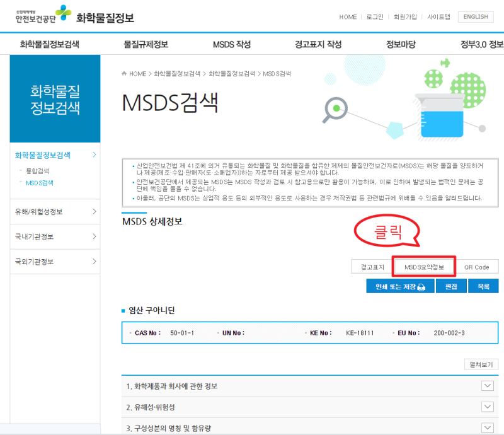This screenshot has width=504, height=435.
Task: Click the 펼쳐보기 expand-all button
Action: [481, 364]
